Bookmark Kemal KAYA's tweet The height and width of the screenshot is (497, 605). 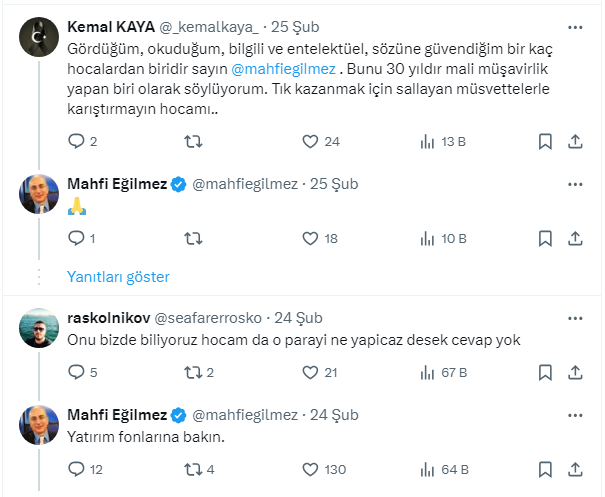point(546,141)
